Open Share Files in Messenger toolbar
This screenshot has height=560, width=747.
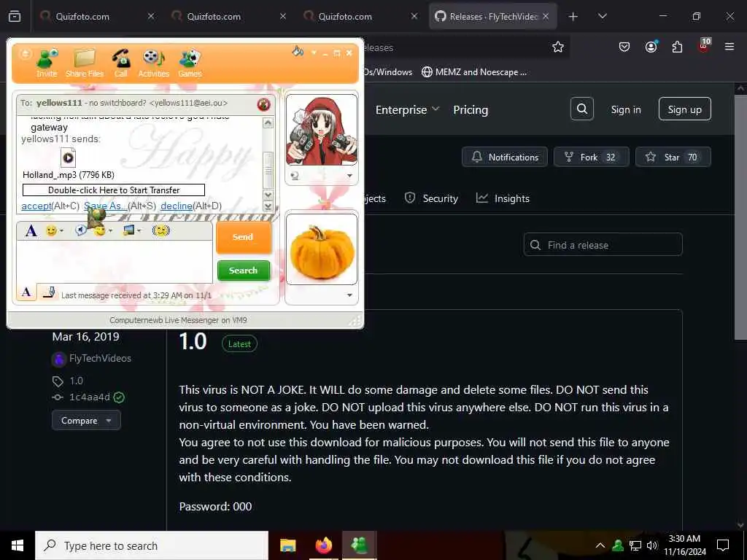click(x=85, y=63)
